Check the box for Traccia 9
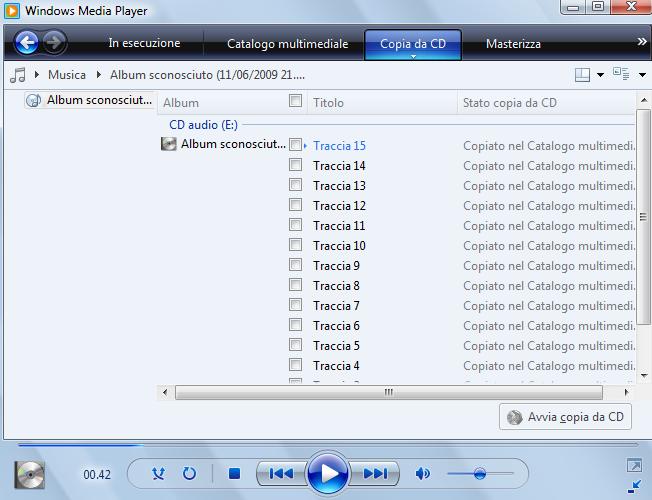The image size is (652, 500). click(295, 264)
